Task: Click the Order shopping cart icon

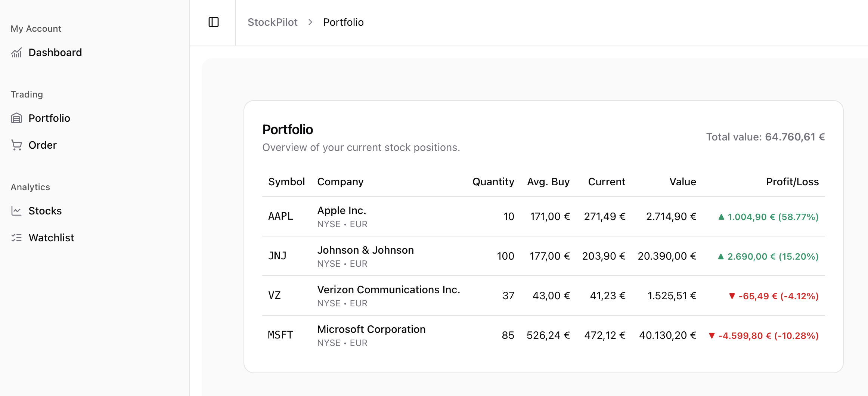Action: [x=16, y=145]
